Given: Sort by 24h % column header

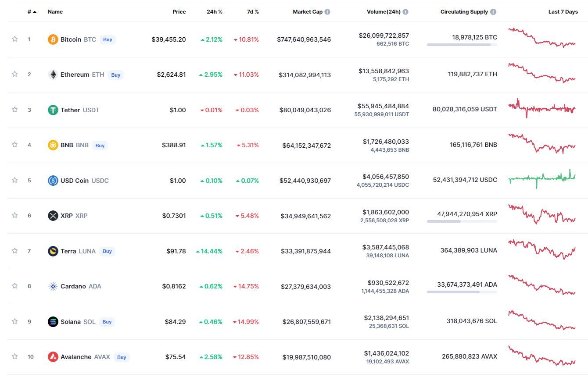Looking at the screenshot, I should [215, 12].
